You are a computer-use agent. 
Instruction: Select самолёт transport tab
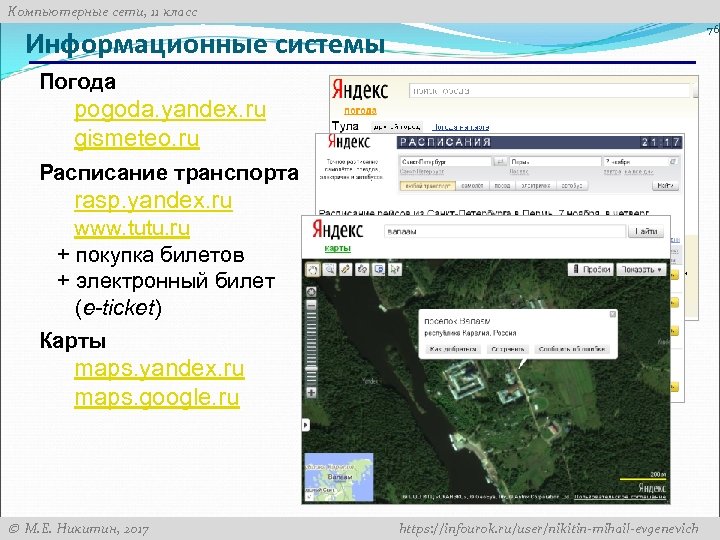472,186
